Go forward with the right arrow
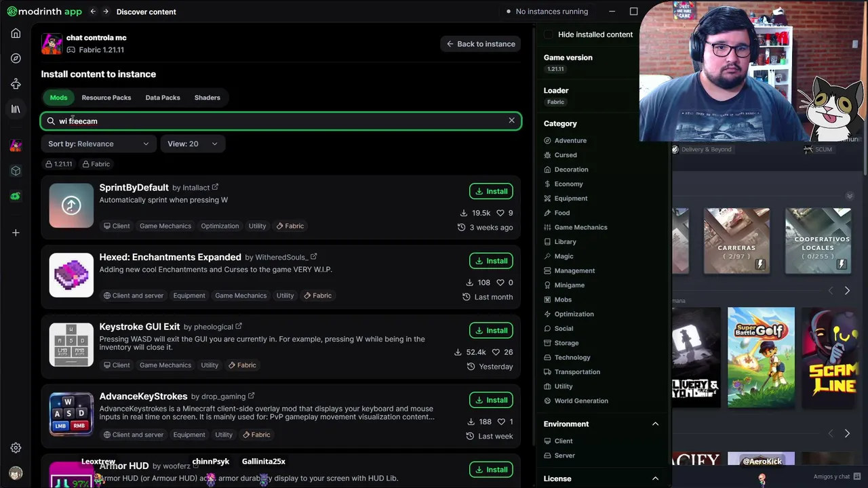 [106, 12]
